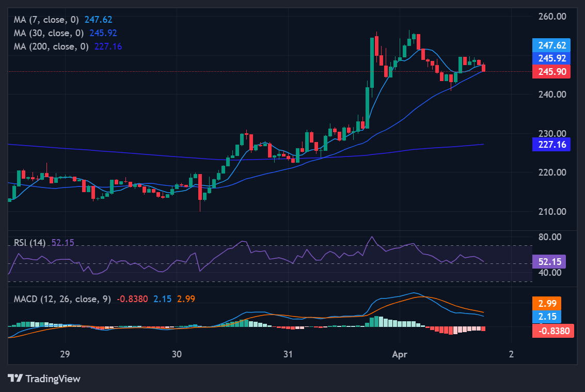
Task: Click the Apr date on time axis
Action: click(400, 355)
